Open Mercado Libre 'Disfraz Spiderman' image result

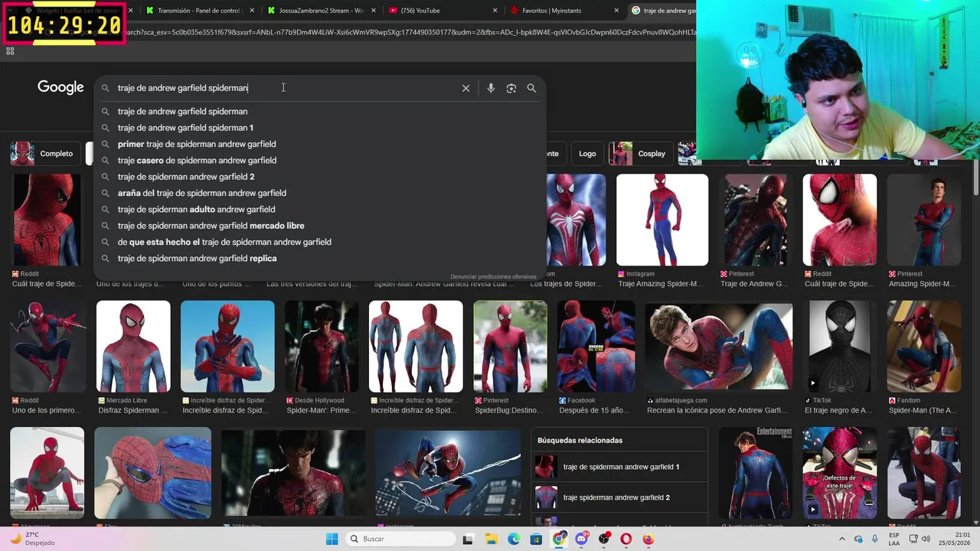click(x=133, y=347)
